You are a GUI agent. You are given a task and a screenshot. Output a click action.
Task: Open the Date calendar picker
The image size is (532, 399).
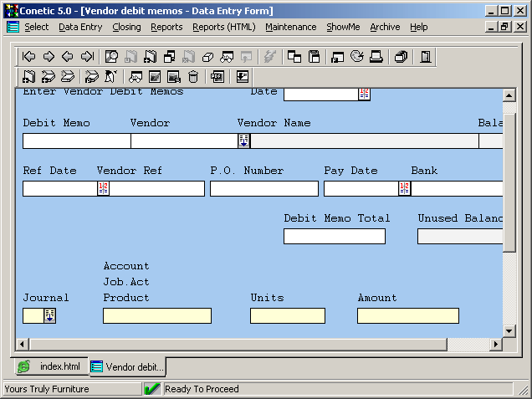pyautogui.click(x=364, y=94)
